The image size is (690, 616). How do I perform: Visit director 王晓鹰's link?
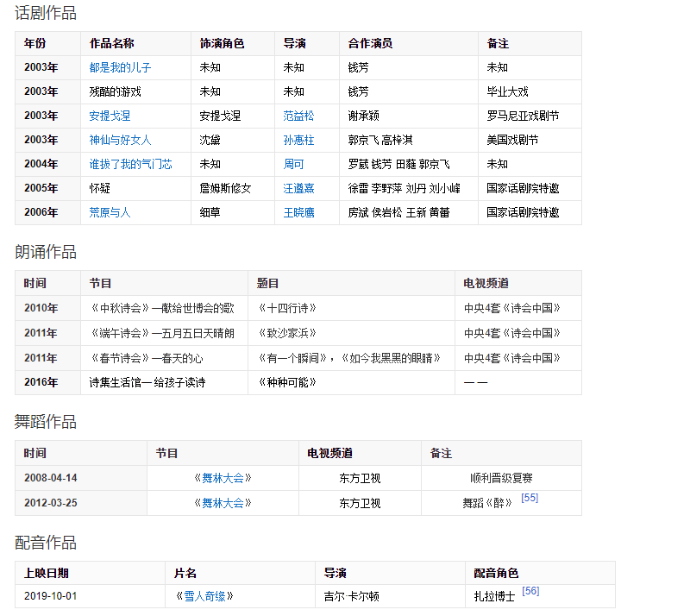[x=298, y=212]
